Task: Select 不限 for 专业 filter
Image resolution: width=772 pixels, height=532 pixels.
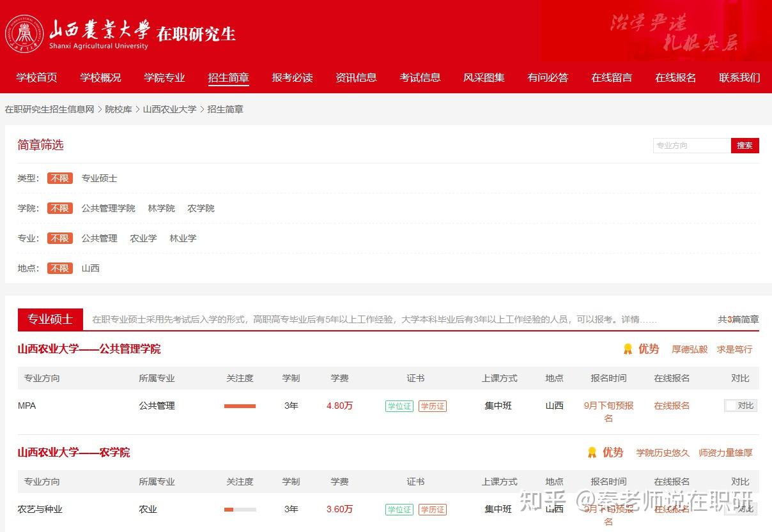Action: pos(60,238)
